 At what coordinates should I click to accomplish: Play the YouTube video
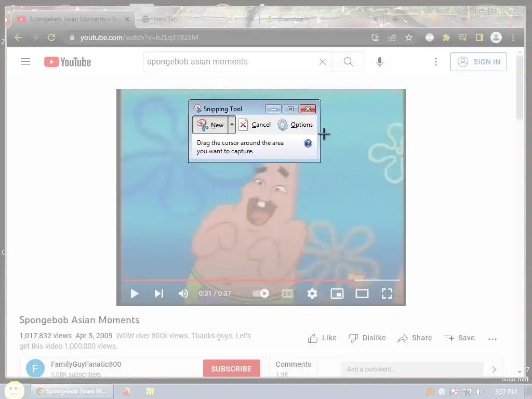click(135, 294)
